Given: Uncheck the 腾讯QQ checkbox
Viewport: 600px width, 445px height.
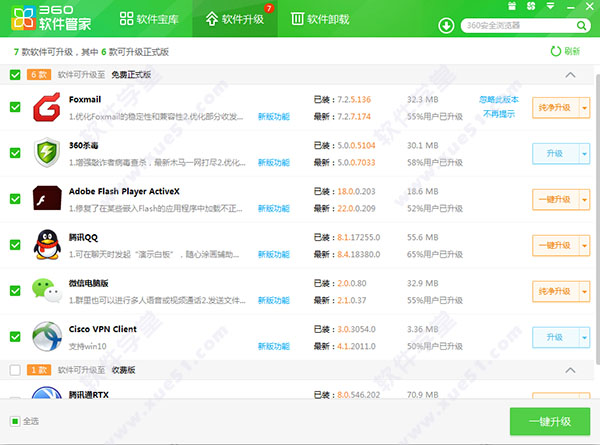Looking at the screenshot, I should click(15, 245).
